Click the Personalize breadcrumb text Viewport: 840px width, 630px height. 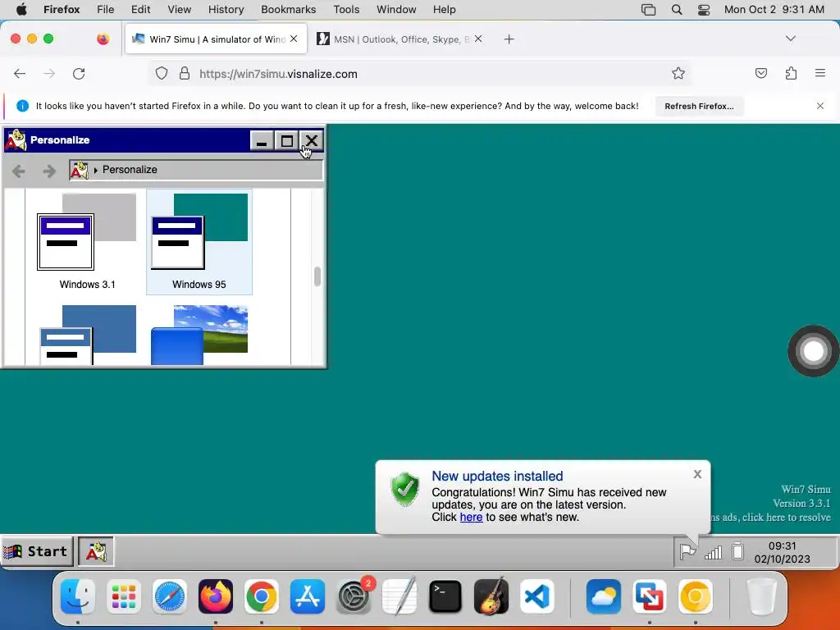(130, 170)
